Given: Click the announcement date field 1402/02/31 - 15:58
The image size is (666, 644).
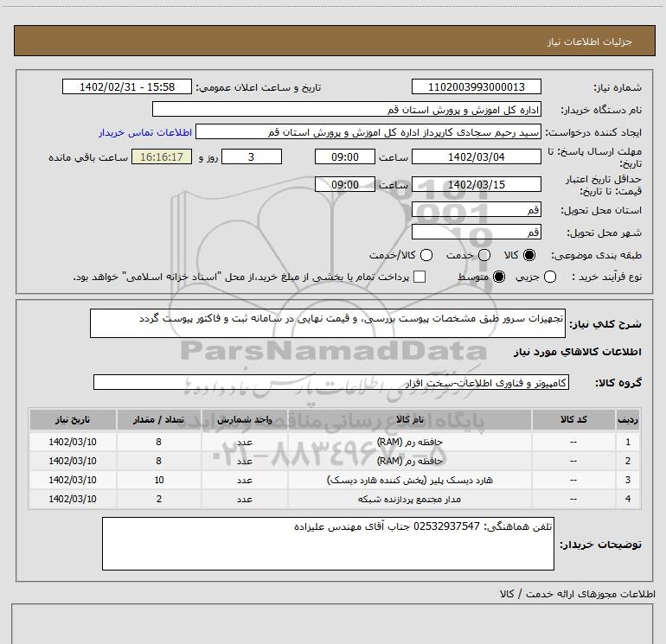Looking at the screenshot, I should point(127,87).
